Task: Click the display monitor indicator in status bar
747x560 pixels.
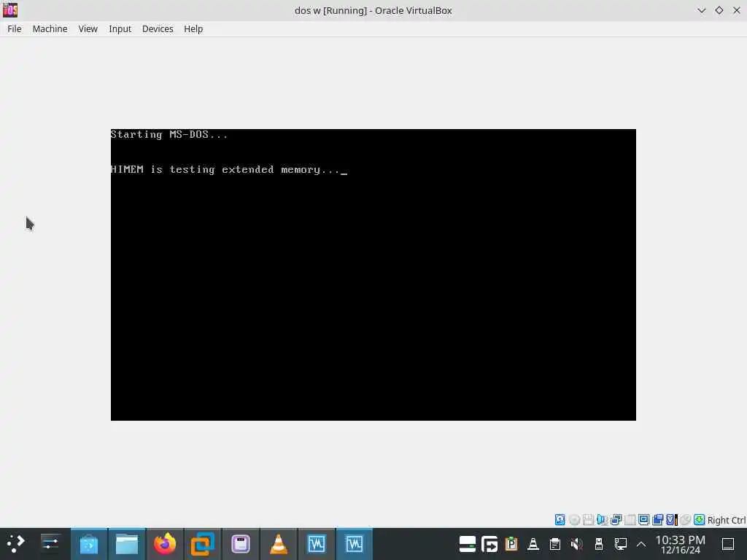Action: [643, 519]
